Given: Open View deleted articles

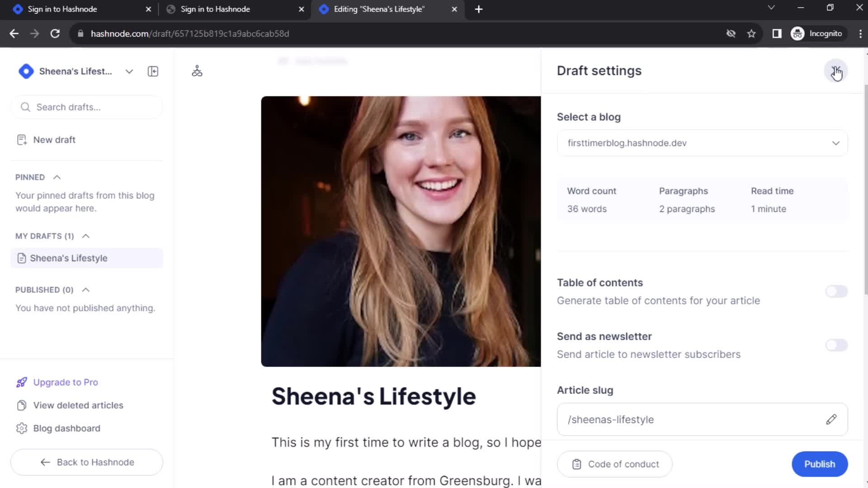Looking at the screenshot, I should tap(78, 405).
